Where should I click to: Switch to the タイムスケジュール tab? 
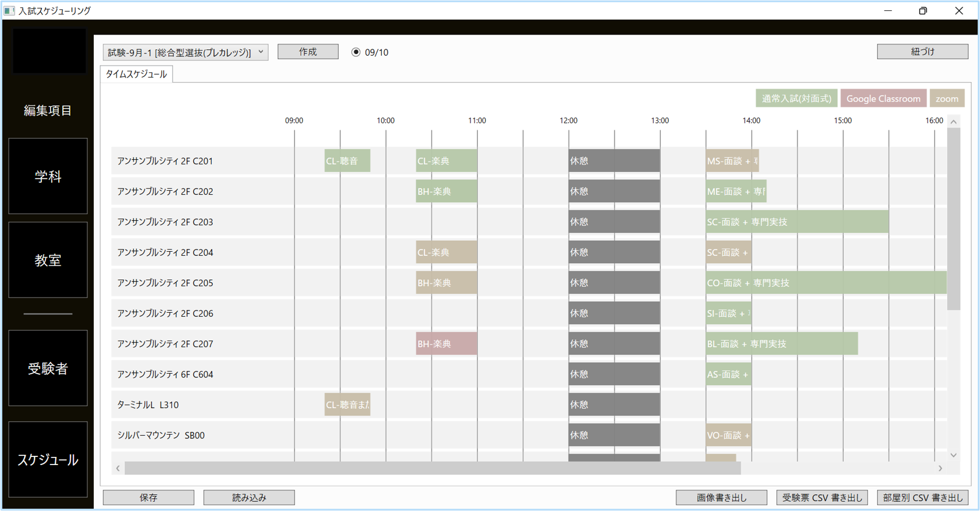136,74
